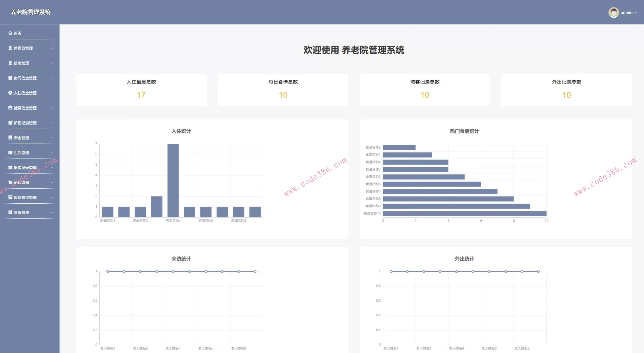Click the round icon beside 入住信息管理
Image resolution: width=644 pixels, height=353 pixels.
pyautogui.click(x=10, y=93)
